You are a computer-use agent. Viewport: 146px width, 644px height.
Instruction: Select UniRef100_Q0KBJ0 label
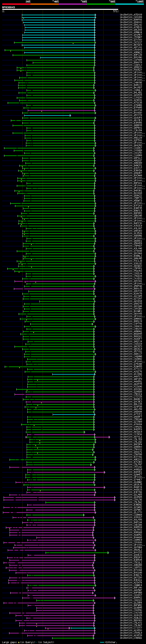tap(131, 555)
